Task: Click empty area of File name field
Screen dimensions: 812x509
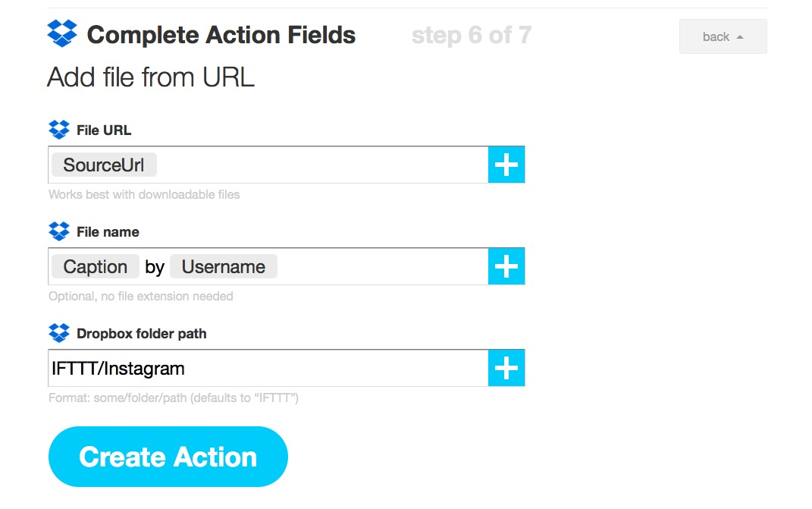Action: (x=382, y=266)
